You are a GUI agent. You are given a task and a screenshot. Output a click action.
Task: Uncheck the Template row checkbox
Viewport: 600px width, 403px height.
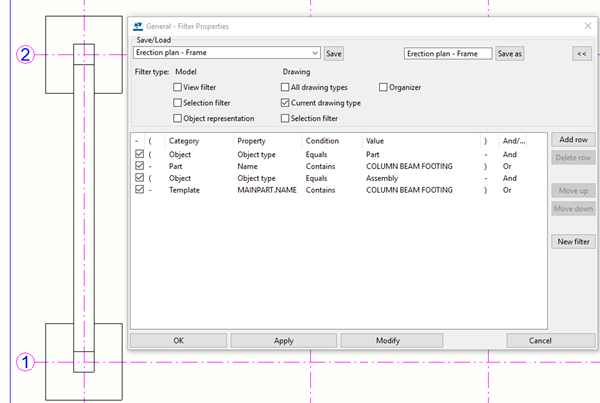pyautogui.click(x=138, y=188)
